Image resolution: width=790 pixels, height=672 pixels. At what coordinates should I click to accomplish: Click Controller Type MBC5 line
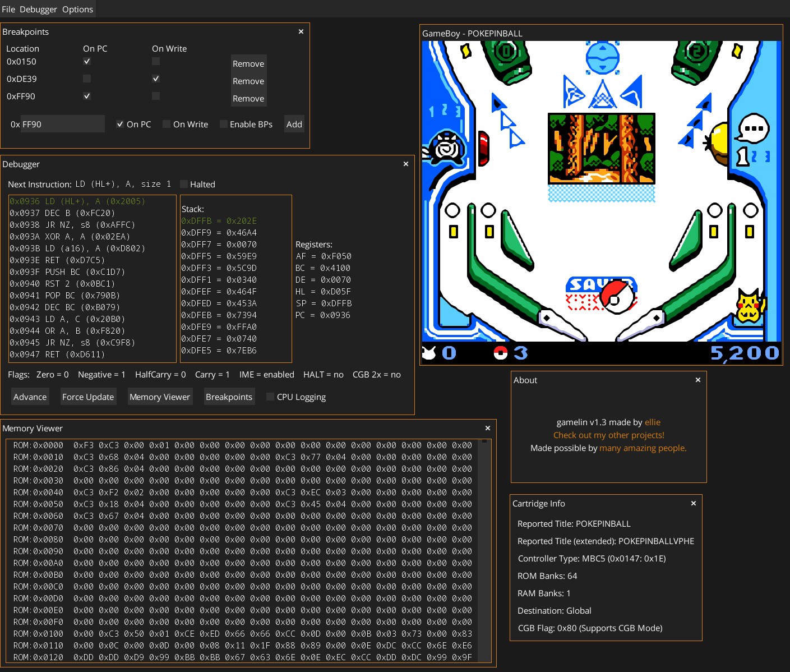(592, 558)
